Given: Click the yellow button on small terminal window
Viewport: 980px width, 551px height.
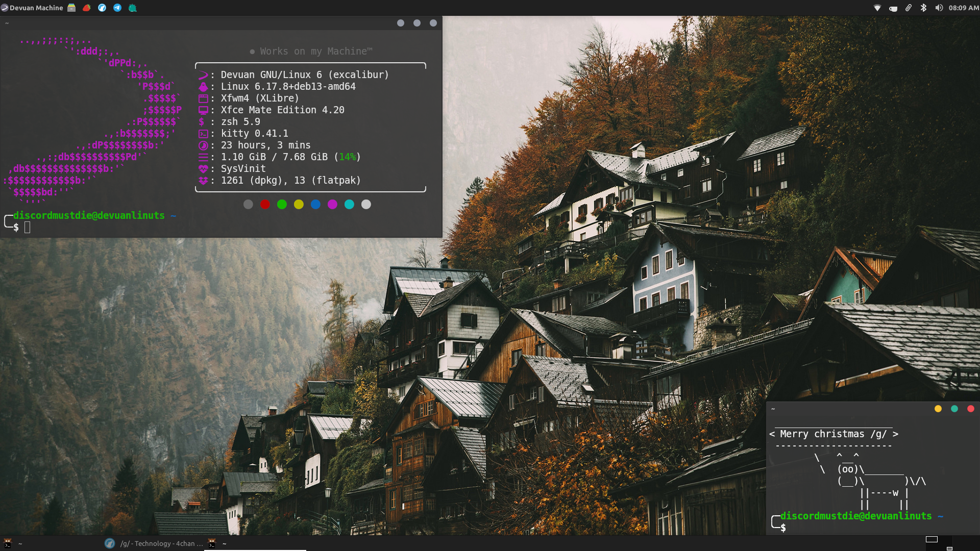Looking at the screenshot, I should click(x=938, y=409).
